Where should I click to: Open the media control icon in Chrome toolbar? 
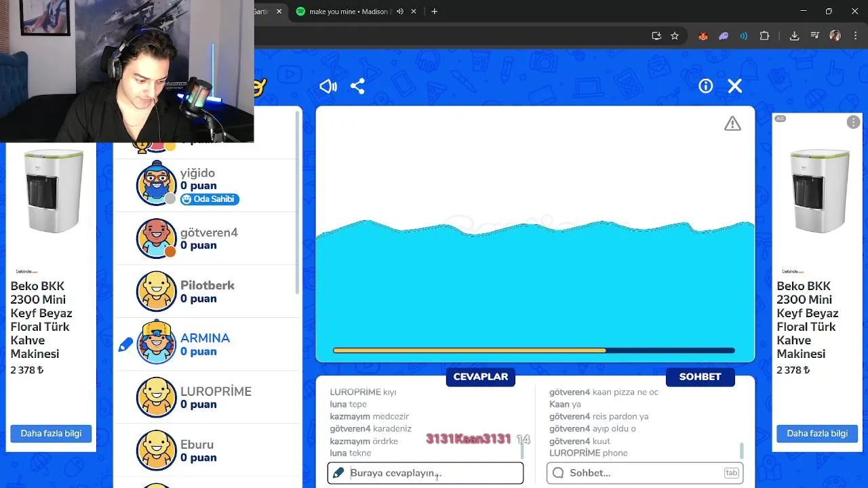pos(815,36)
